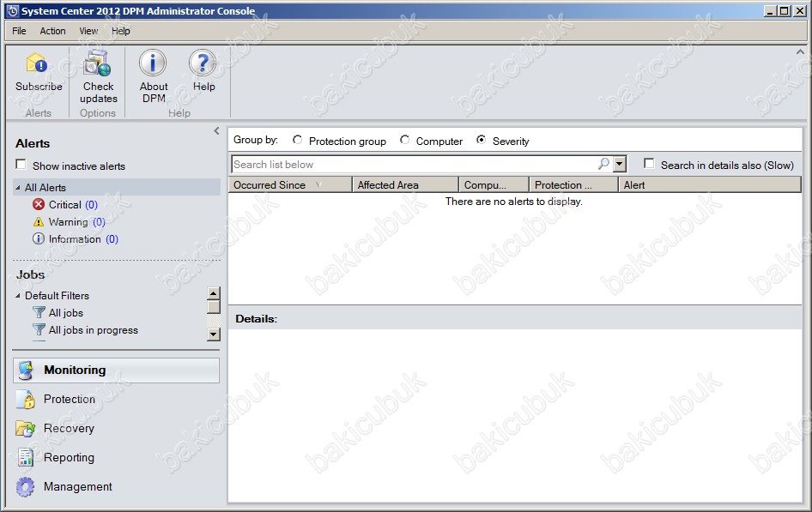This screenshot has width=812, height=512.
Task: Select the All jobs filter row
Action: tap(58, 313)
